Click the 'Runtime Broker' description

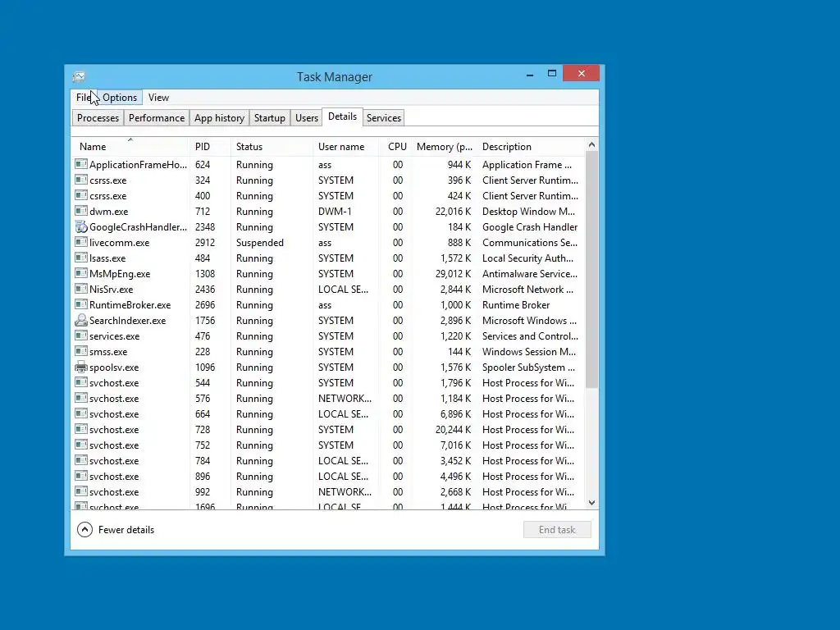516,305
